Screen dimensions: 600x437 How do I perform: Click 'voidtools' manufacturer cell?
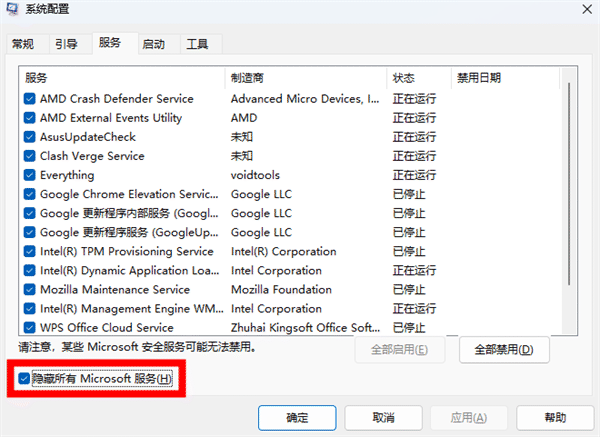[x=255, y=175]
